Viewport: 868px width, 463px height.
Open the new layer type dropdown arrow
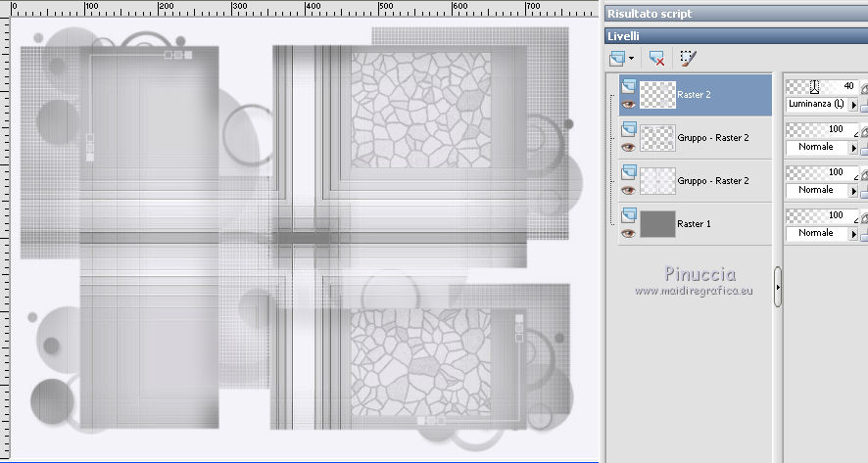(x=632, y=58)
